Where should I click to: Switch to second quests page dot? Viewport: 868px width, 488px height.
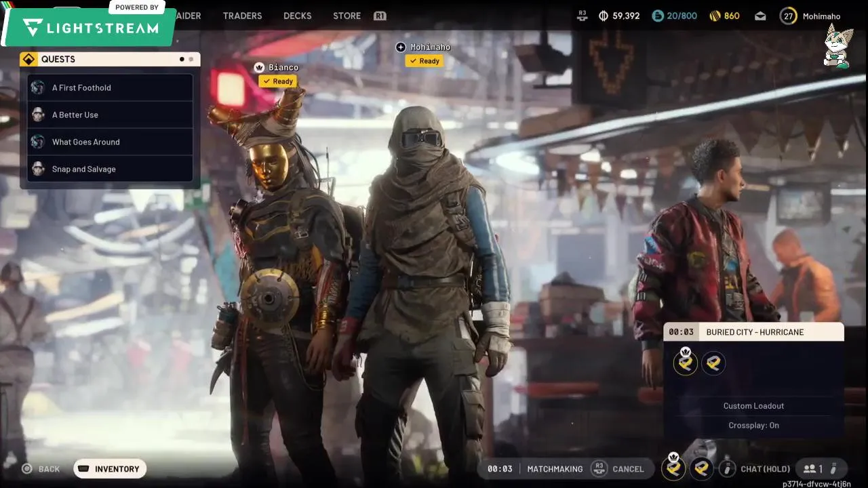pos(191,59)
